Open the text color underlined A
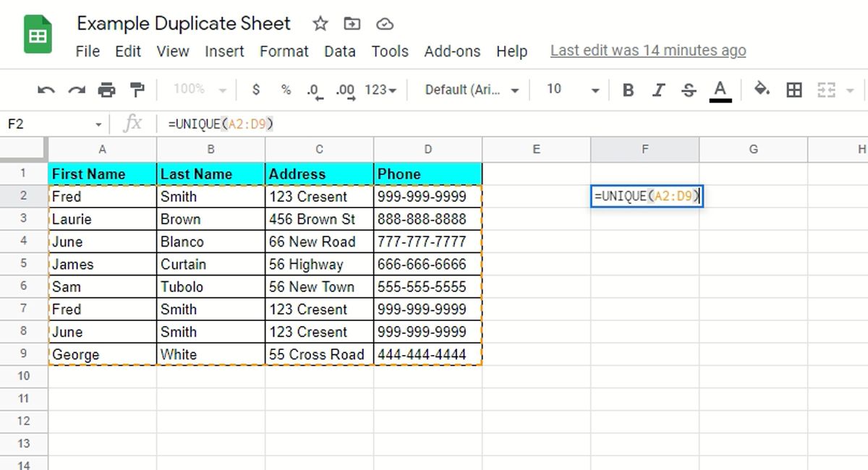The height and width of the screenshot is (470, 868). click(720, 90)
